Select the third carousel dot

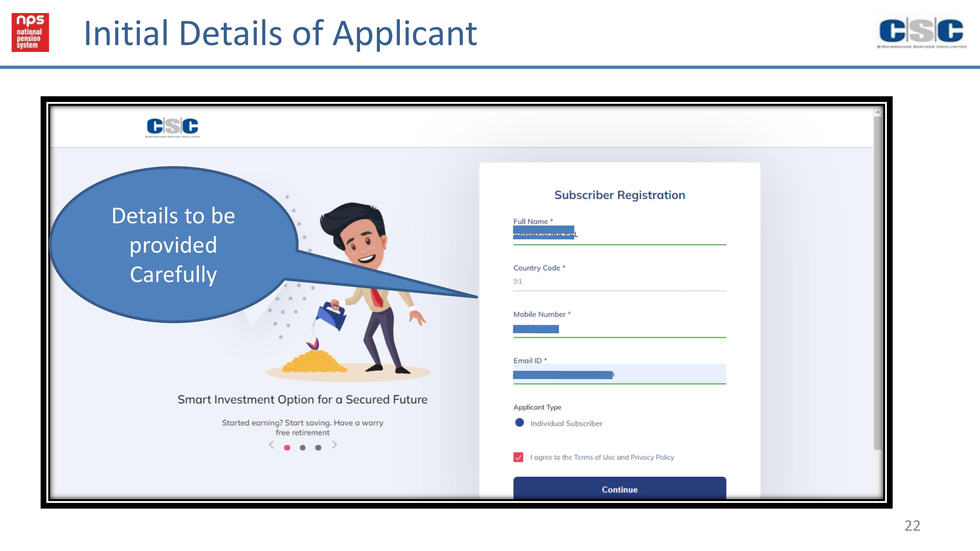point(318,448)
